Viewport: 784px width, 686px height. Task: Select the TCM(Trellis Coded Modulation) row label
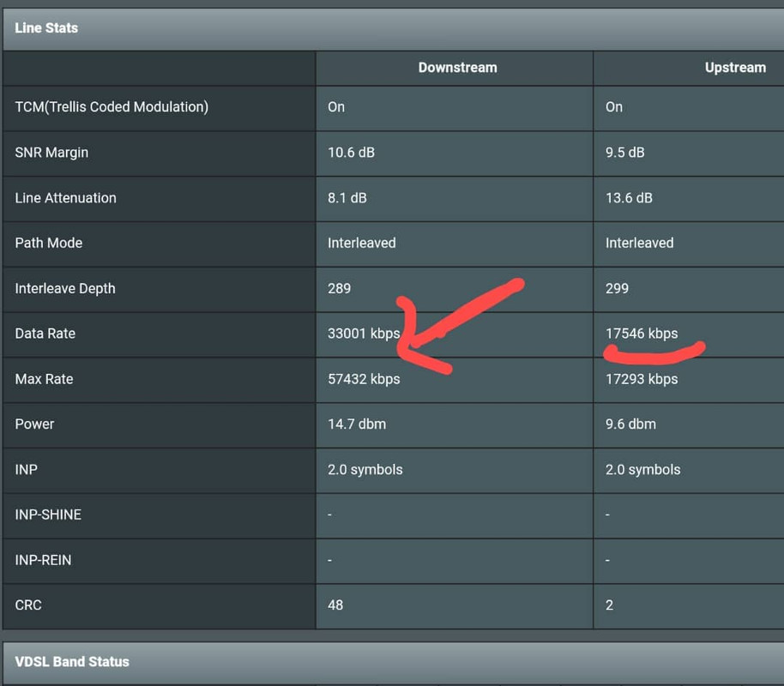click(x=112, y=107)
